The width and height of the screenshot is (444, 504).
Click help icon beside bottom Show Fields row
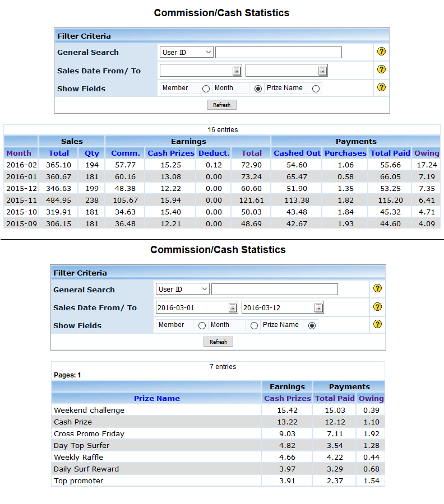point(377,324)
